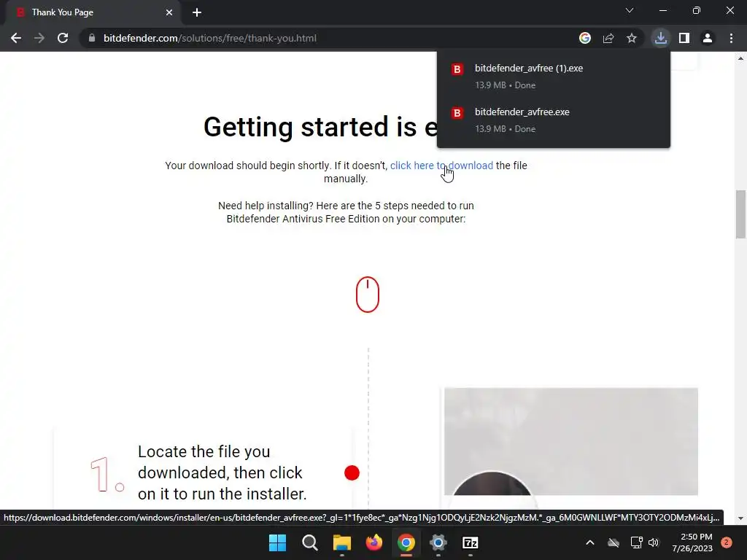Open notification center badge
Image resolution: width=747 pixels, height=560 pixels.
(x=727, y=542)
